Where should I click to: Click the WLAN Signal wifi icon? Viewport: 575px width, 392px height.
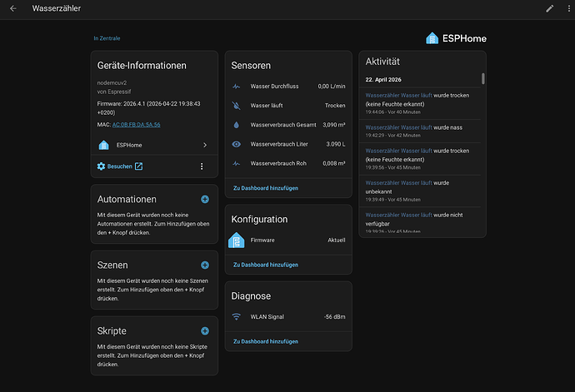(x=237, y=317)
